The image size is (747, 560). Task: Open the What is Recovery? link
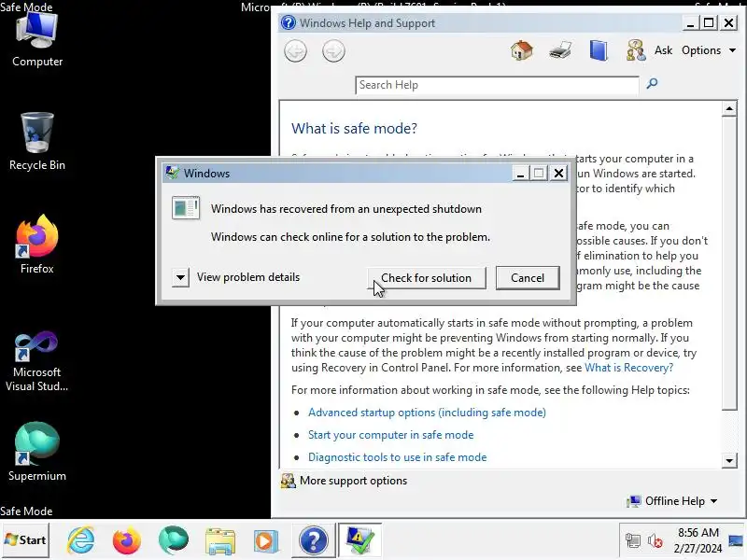point(628,368)
